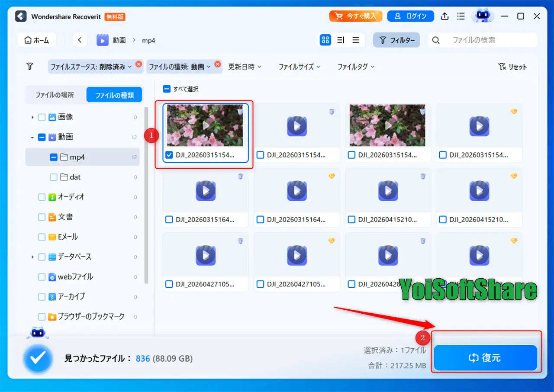
Task: Switch to detailed list view icon
Action: [341, 40]
